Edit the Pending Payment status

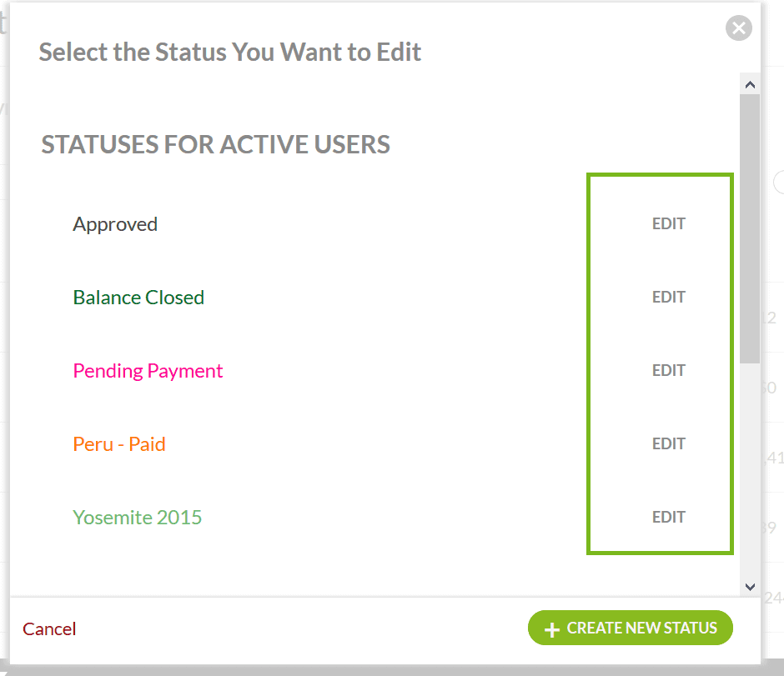(x=668, y=370)
